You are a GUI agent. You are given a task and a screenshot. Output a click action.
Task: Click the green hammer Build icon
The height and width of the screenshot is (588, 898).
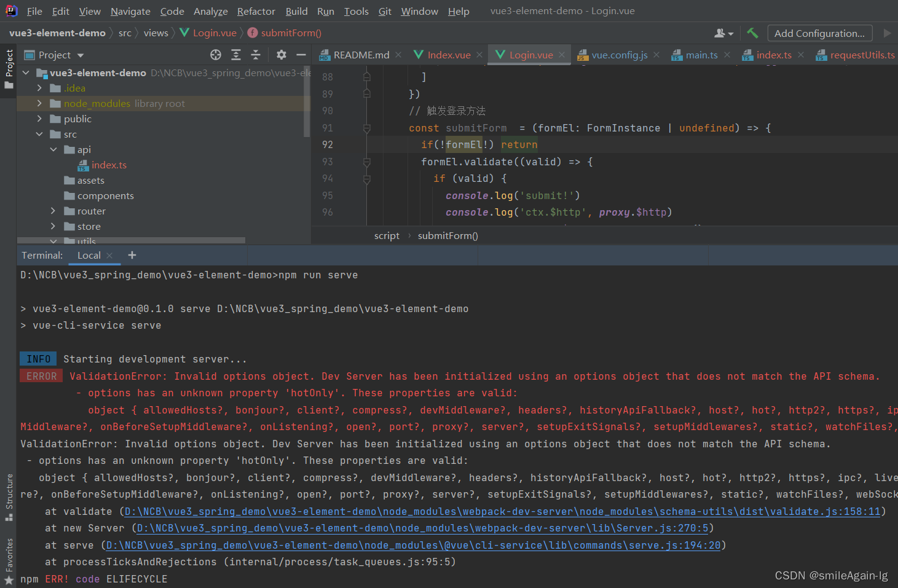752,33
